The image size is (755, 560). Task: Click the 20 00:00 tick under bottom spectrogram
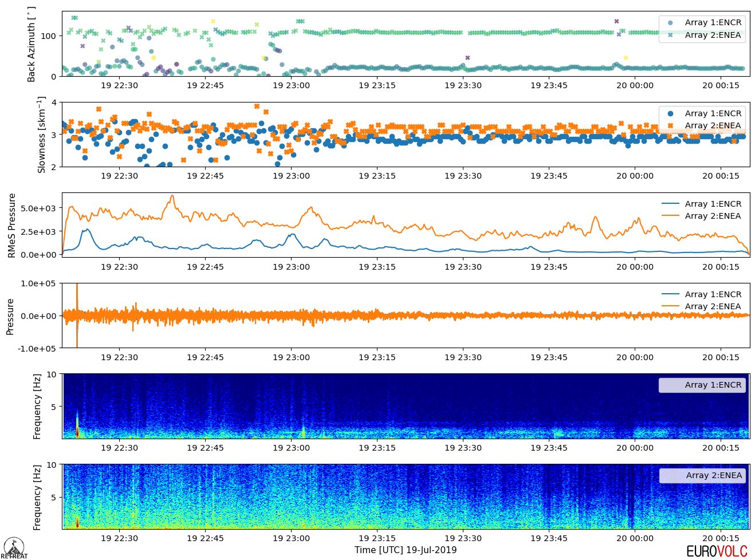[635, 538]
